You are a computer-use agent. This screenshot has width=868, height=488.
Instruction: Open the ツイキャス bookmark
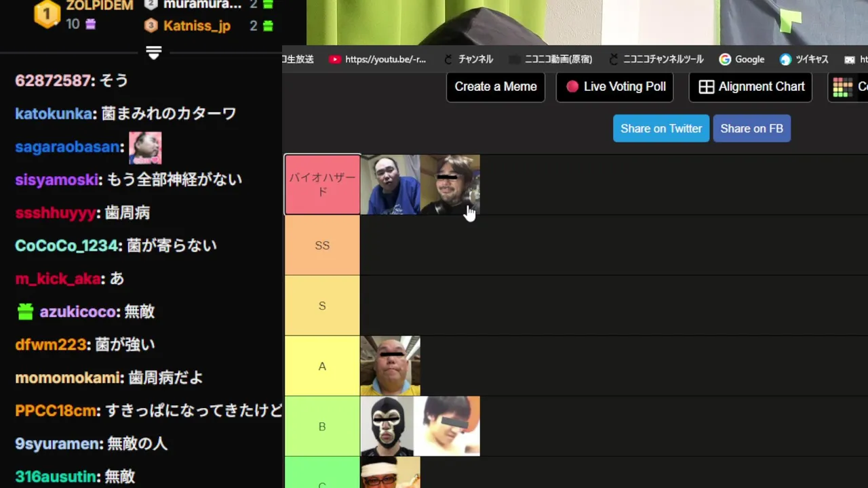[x=804, y=59]
